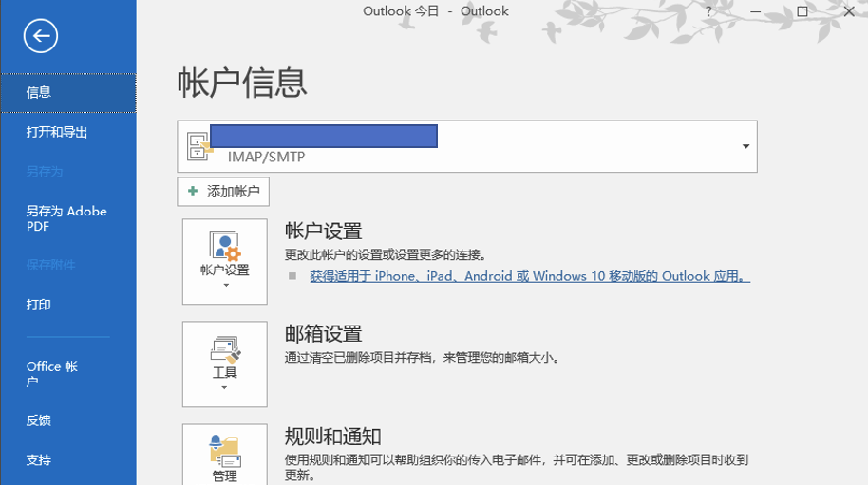Click the green plus icon on 添加帐户
This screenshot has height=485, width=868.
pos(193,192)
